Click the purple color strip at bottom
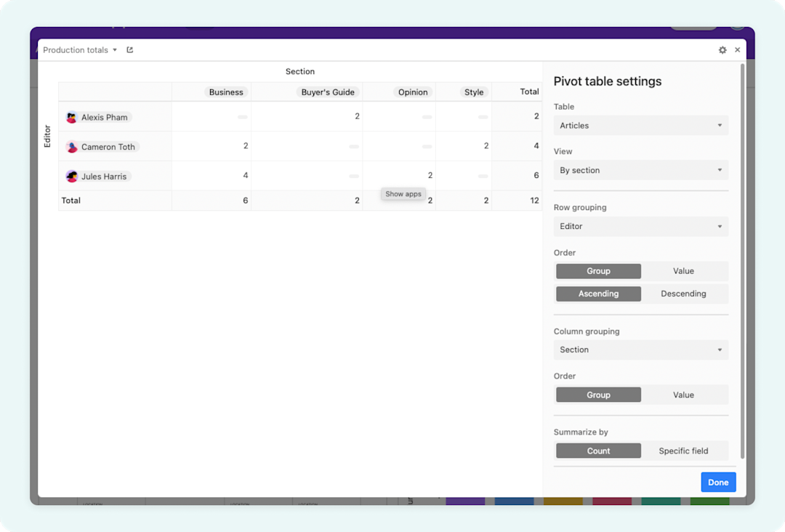Viewport: 785px width, 532px height. [x=465, y=501]
